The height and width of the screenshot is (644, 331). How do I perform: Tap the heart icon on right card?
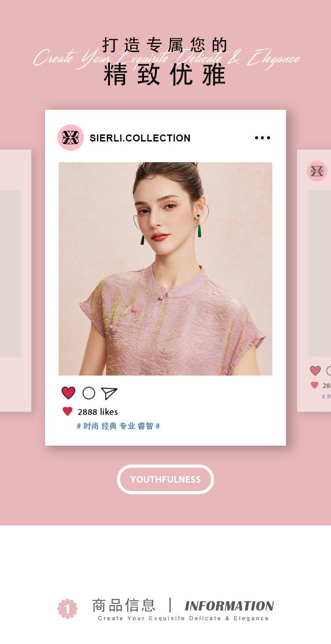315,371
